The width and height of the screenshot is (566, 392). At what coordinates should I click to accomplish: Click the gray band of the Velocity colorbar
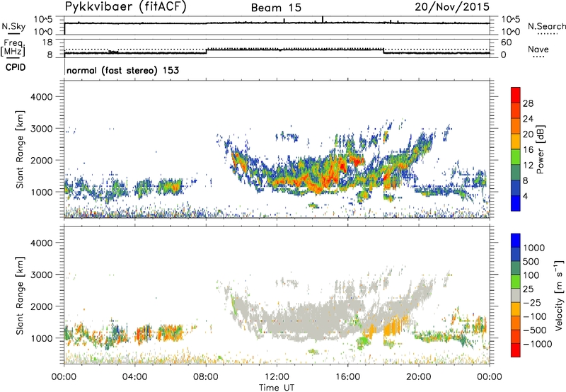[516, 296]
